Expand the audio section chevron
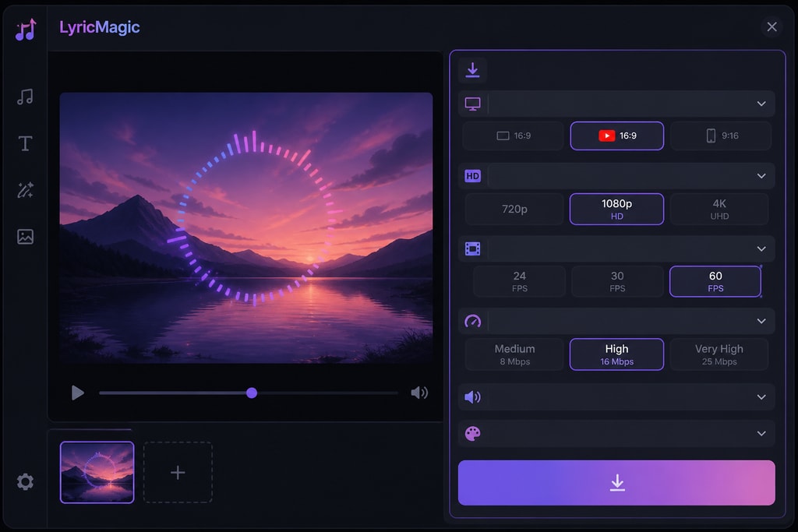 [761, 396]
